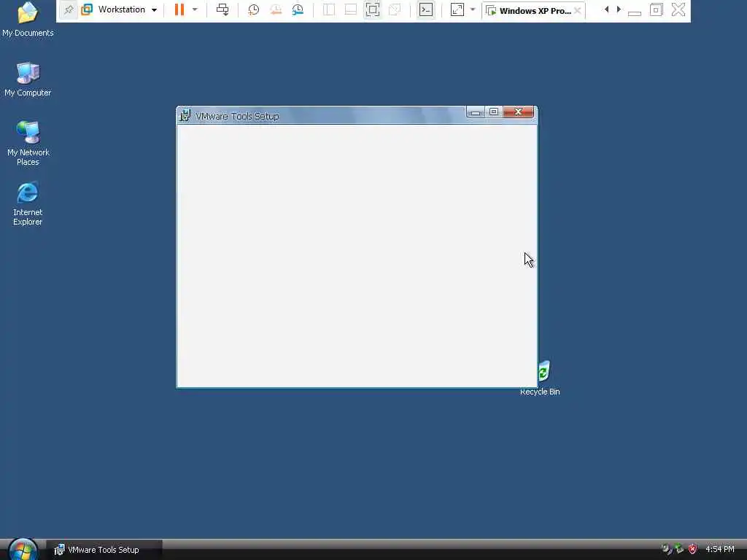The width and height of the screenshot is (747, 560).
Task: Close the Windows XP Pro tab
Action: pyautogui.click(x=578, y=10)
